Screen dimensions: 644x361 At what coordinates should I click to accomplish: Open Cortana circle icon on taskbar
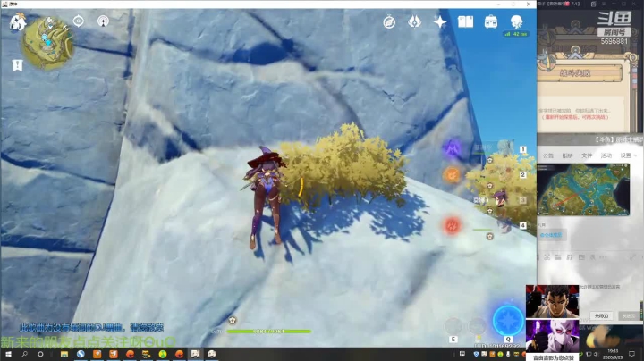40,354
